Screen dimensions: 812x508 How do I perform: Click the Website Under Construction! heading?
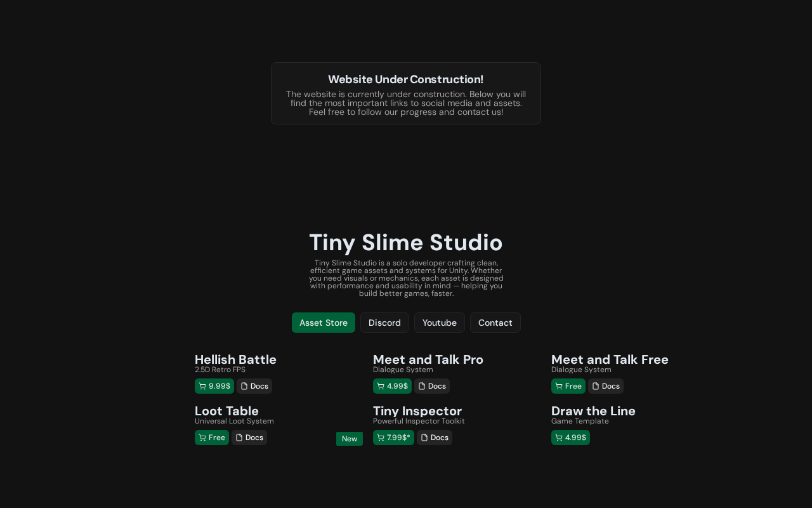(406, 79)
